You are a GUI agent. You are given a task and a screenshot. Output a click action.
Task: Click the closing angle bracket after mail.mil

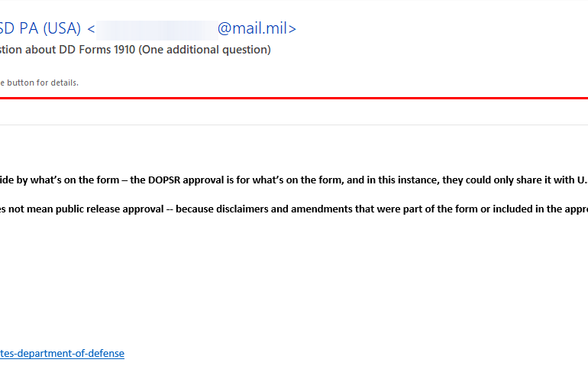click(x=292, y=30)
